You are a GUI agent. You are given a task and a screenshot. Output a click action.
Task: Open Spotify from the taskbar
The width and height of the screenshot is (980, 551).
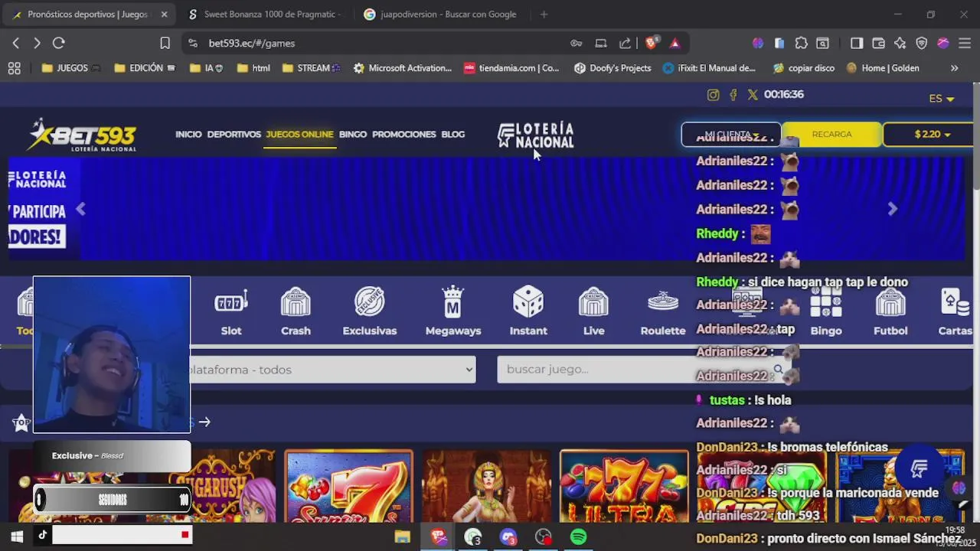coord(578,537)
